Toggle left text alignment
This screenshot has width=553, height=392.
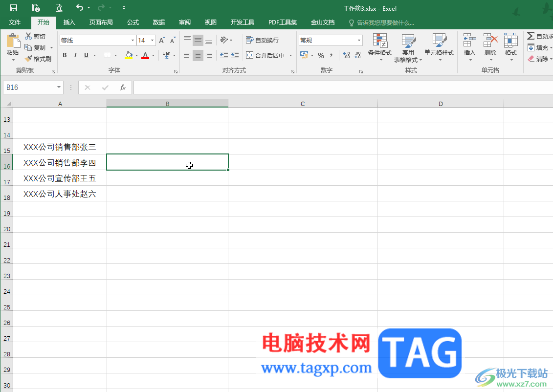(x=187, y=55)
